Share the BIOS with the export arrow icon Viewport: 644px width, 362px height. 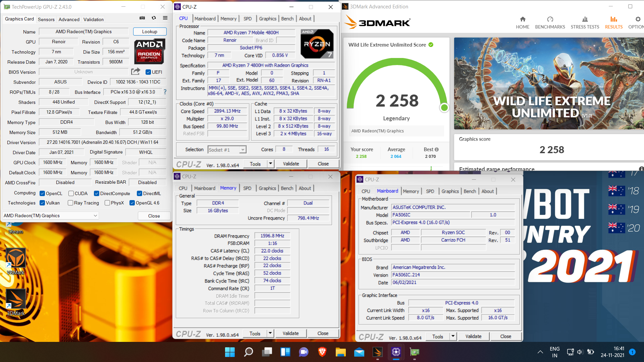[x=136, y=71]
